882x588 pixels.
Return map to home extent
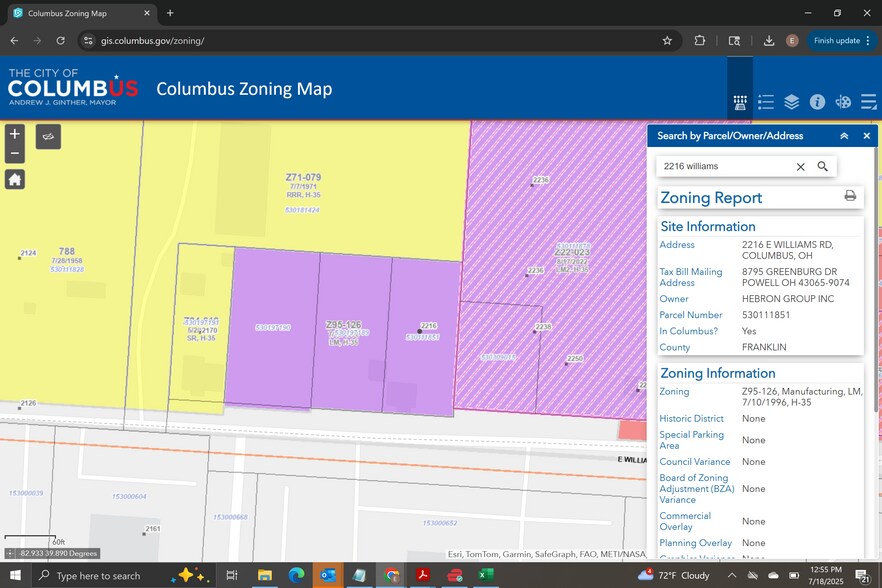pos(15,180)
